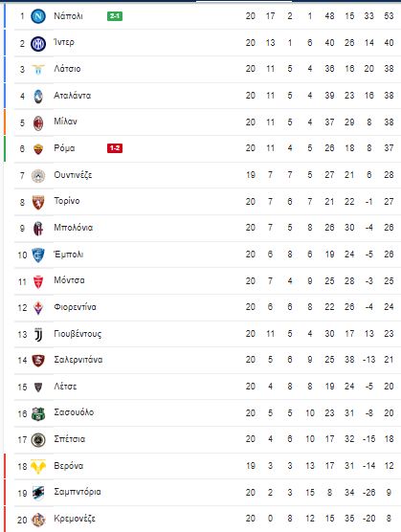Open the Σαλερνιτάνα team link

coord(78,360)
